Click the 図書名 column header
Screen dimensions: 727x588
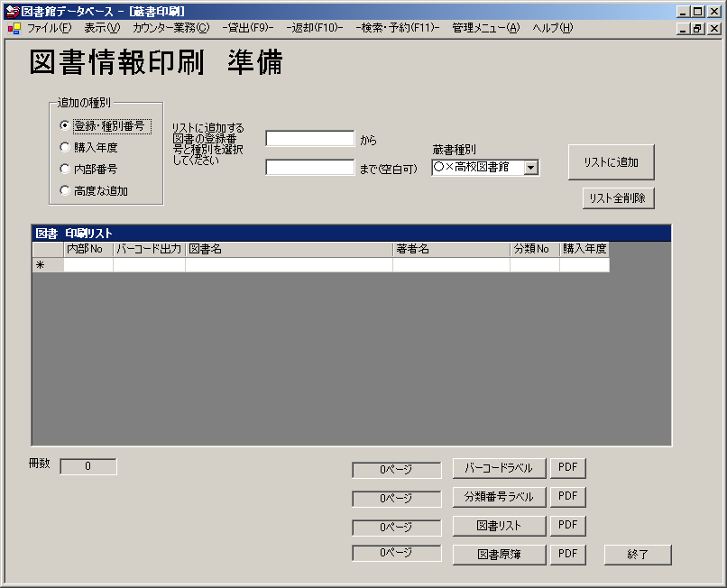coord(290,250)
